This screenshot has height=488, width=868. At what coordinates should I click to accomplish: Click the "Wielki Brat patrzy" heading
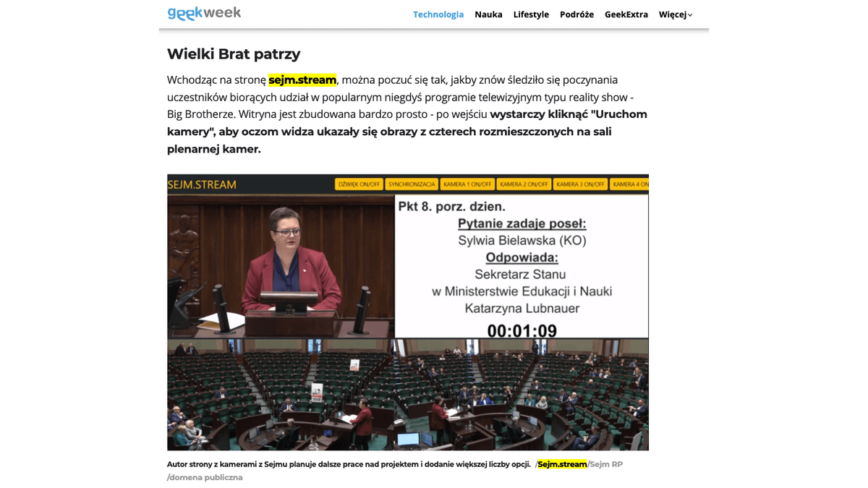pos(233,53)
